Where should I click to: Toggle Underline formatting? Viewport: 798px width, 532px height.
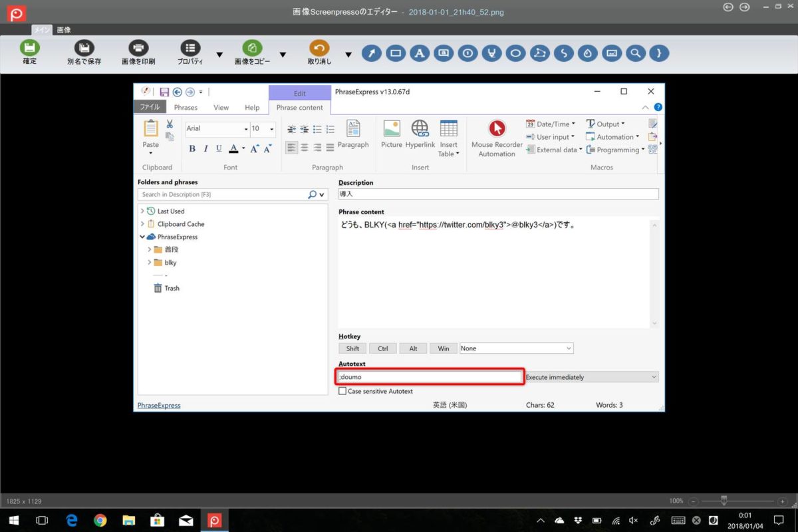point(219,148)
